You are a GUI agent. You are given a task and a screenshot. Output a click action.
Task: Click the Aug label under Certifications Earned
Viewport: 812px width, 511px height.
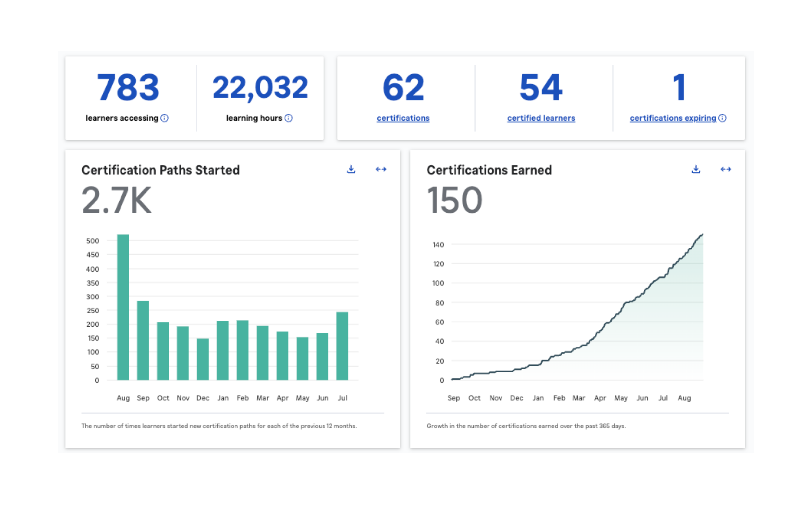[684, 398]
